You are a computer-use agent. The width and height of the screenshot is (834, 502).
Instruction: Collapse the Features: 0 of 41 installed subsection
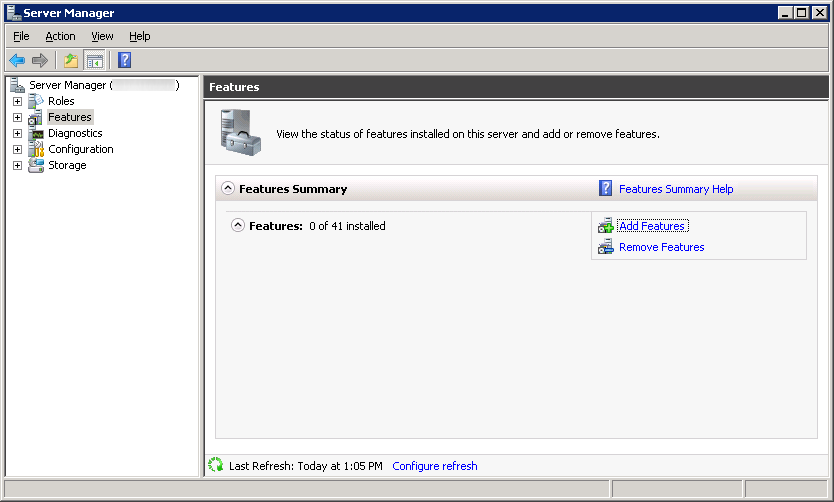click(238, 225)
